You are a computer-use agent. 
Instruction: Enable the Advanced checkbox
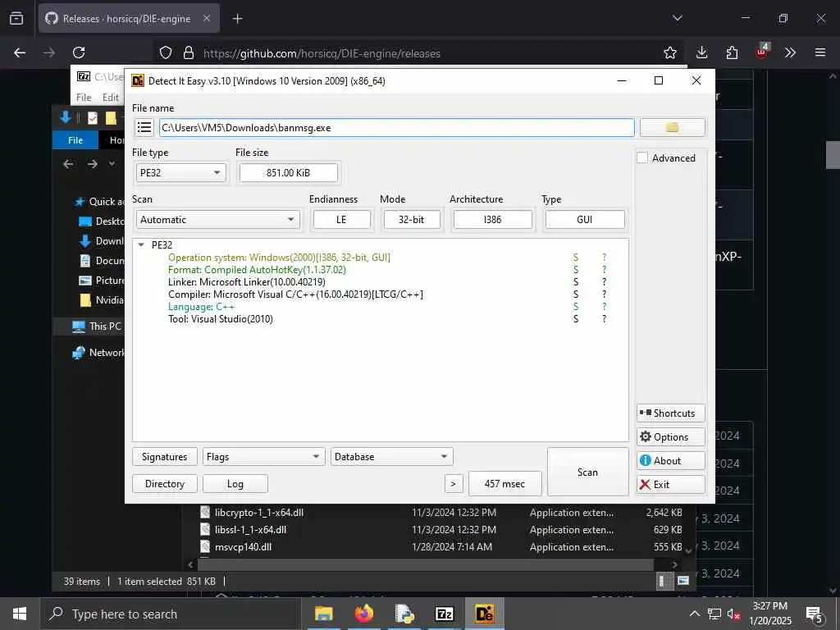pyautogui.click(x=642, y=158)
